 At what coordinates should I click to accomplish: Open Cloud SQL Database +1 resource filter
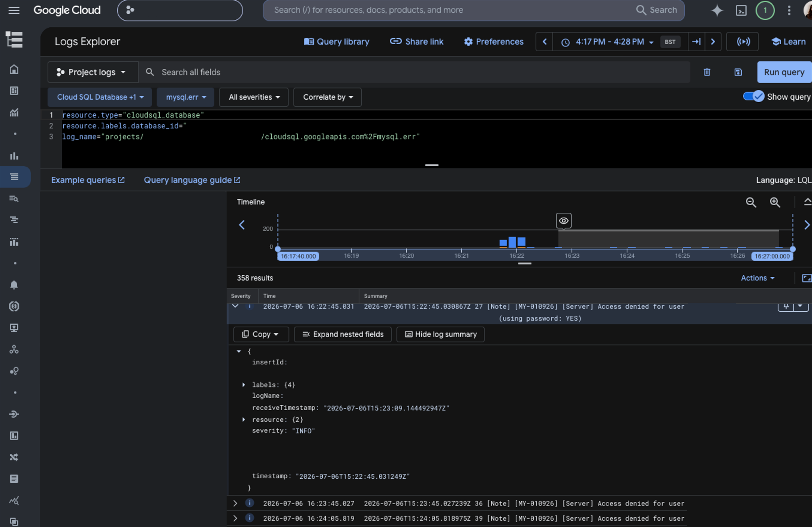99,97
